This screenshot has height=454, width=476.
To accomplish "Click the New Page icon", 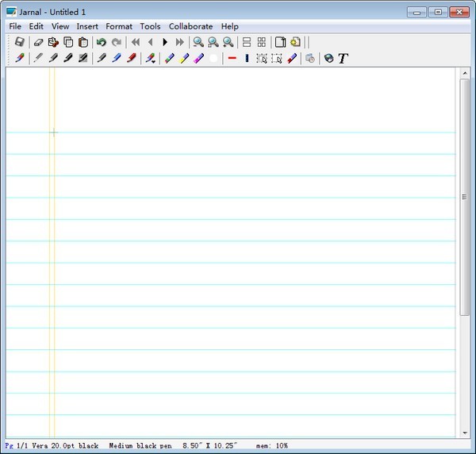I will click(x=280, y=42).
